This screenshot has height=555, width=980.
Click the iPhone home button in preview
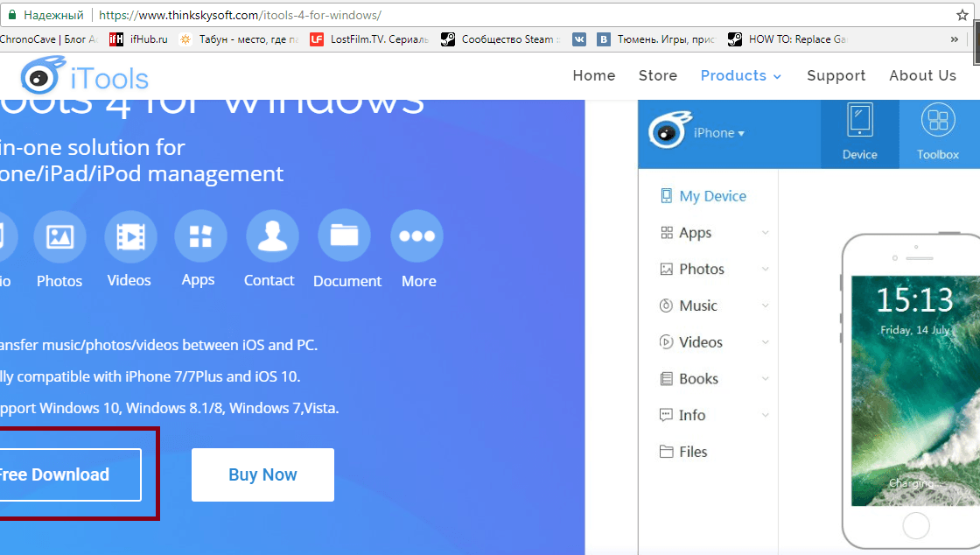click(916, 525)
